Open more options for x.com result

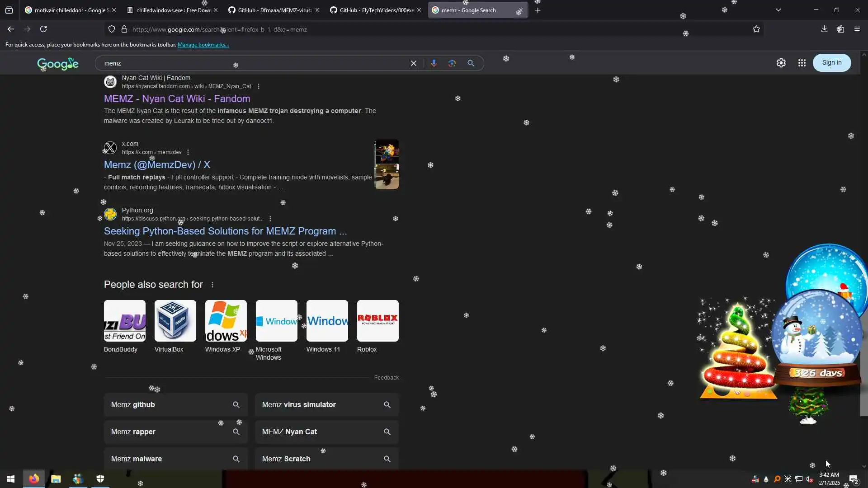pos(188,152)
